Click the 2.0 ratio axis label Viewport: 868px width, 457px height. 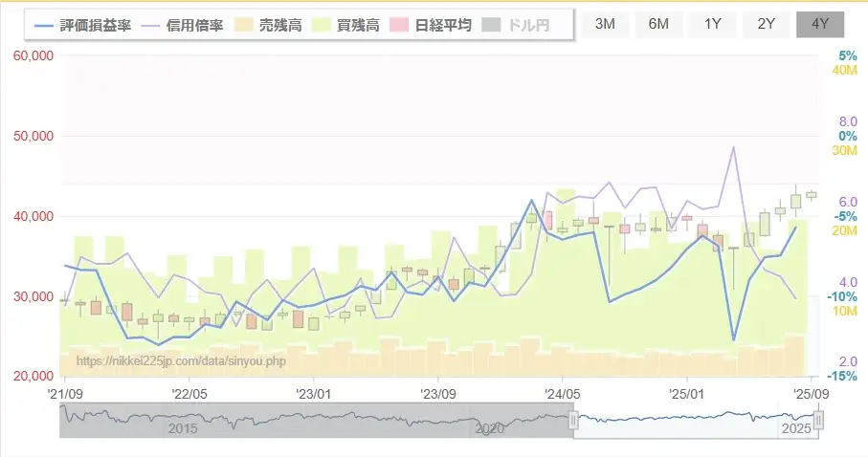coord(848,361)
